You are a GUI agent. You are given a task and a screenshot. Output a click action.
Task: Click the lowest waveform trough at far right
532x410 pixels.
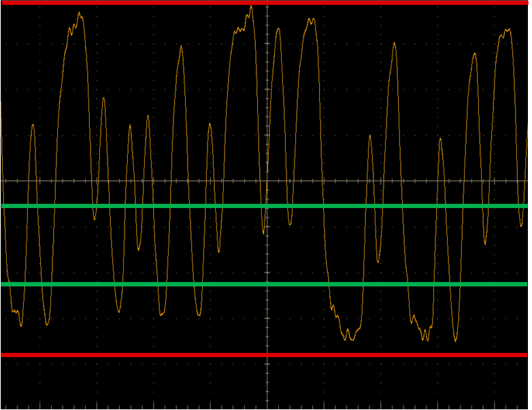tap(455, 339)
